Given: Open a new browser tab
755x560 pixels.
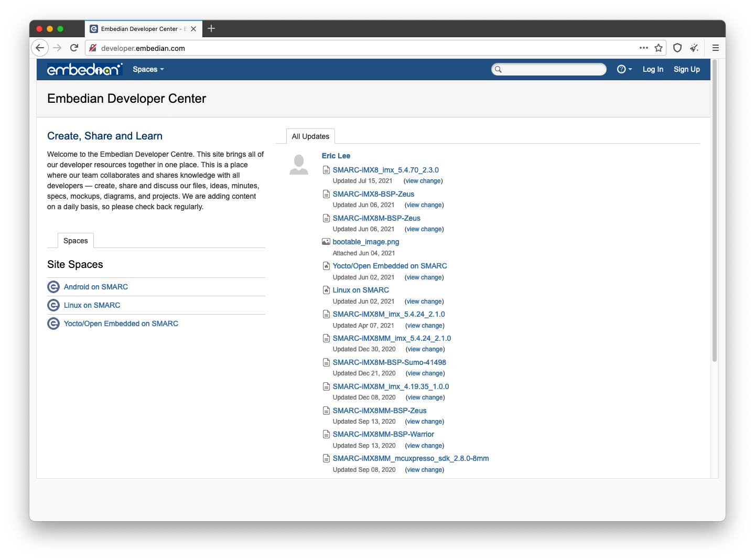Looking at the screenshot, I should pyautogui.click(x=211, y=28).
